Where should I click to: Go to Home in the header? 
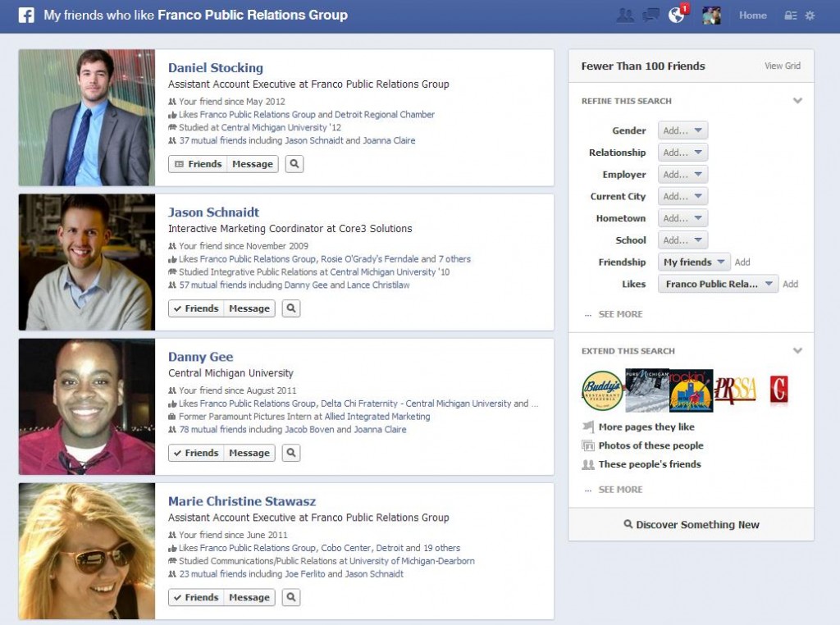[x=753, y=16]
